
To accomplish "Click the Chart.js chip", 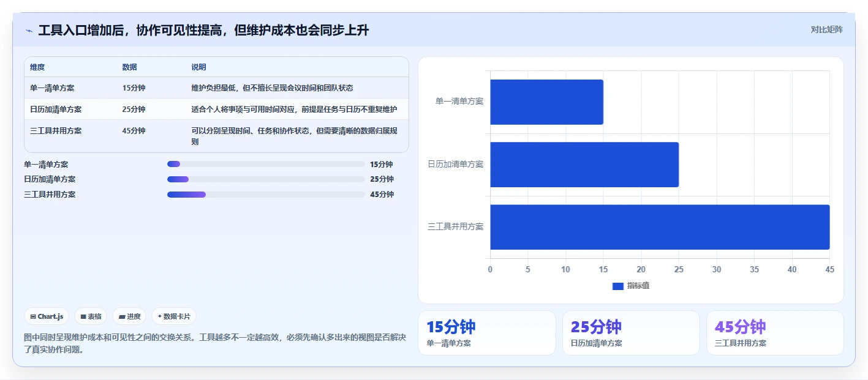I will 47,316.
